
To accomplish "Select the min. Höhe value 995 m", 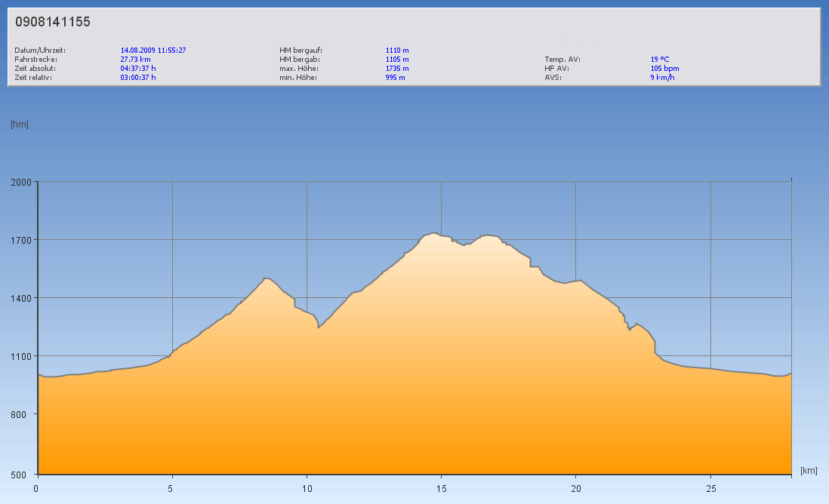I will point(395,78).
